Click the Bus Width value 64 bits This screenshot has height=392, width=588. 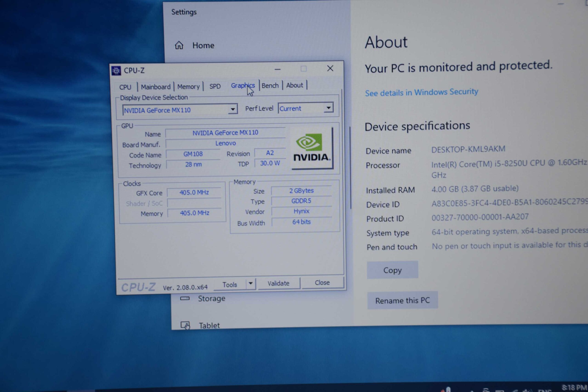[x=302, y=222]
